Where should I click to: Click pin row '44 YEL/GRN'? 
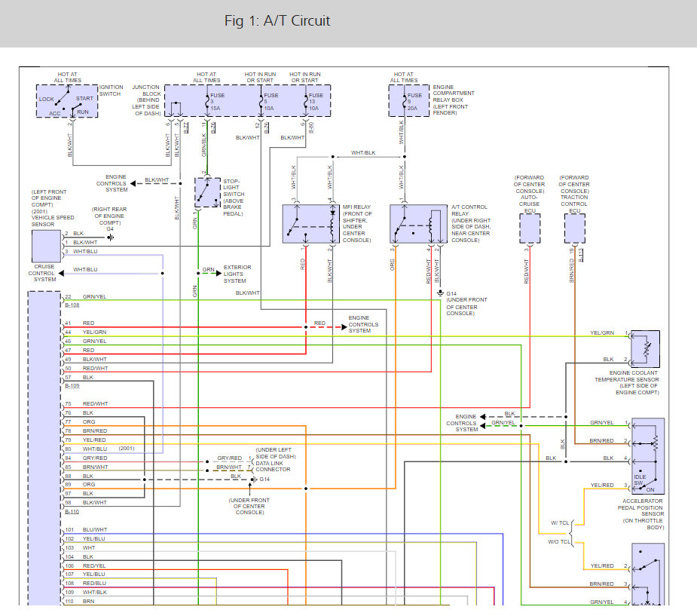(x=85, y=333)
